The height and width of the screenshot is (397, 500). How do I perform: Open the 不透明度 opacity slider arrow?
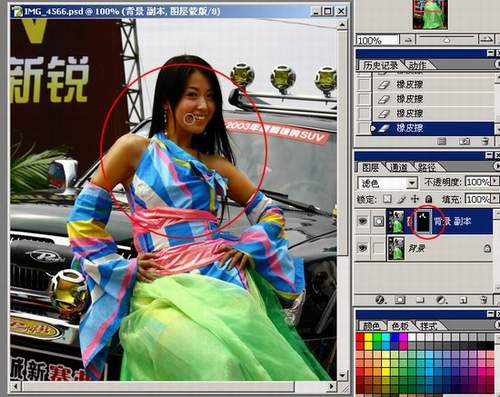(x=495, y=182)
